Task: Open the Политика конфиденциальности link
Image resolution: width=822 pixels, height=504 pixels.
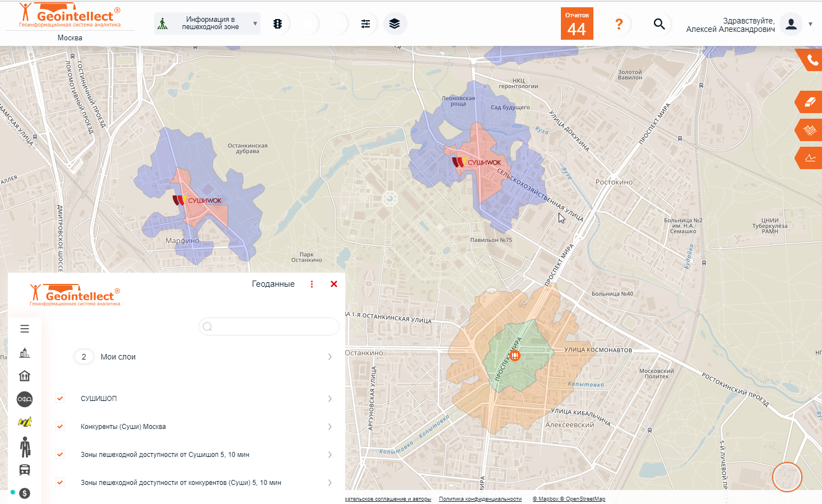Action: tap(480, 498)
